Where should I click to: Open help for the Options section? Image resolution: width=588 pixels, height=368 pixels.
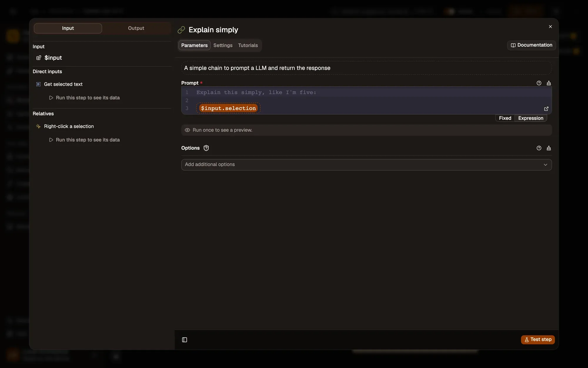pos(539,148)
